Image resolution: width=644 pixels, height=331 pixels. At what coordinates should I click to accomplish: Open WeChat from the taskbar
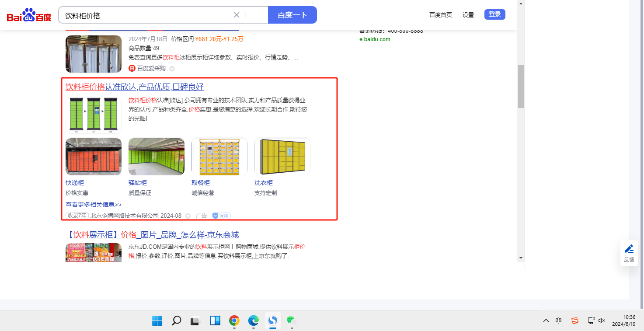tap(292, 321)
